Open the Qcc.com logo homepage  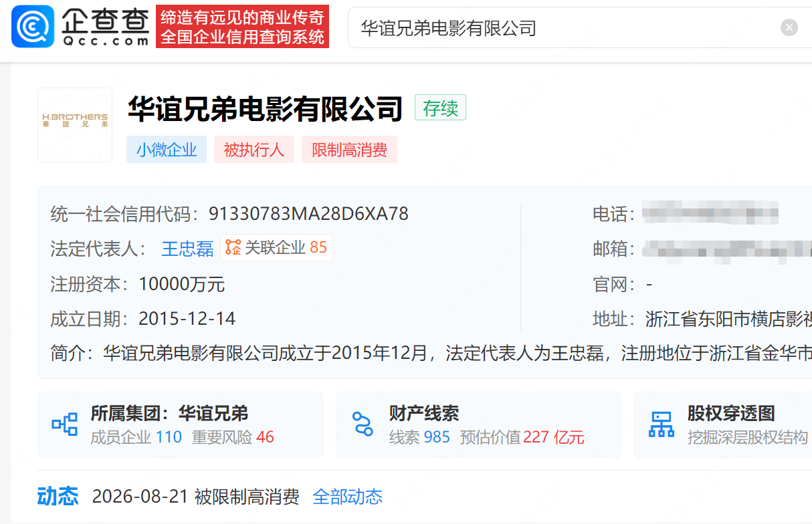[81, 27]
